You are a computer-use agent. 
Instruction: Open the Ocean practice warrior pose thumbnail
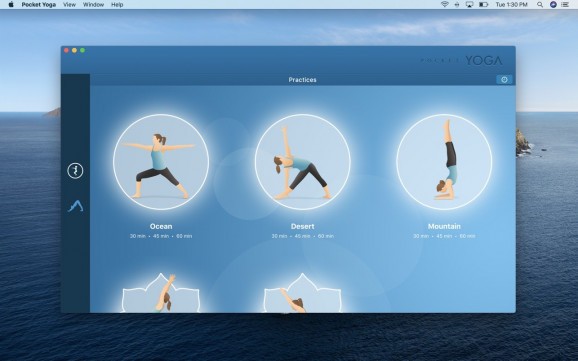click(x=161, y=162)
